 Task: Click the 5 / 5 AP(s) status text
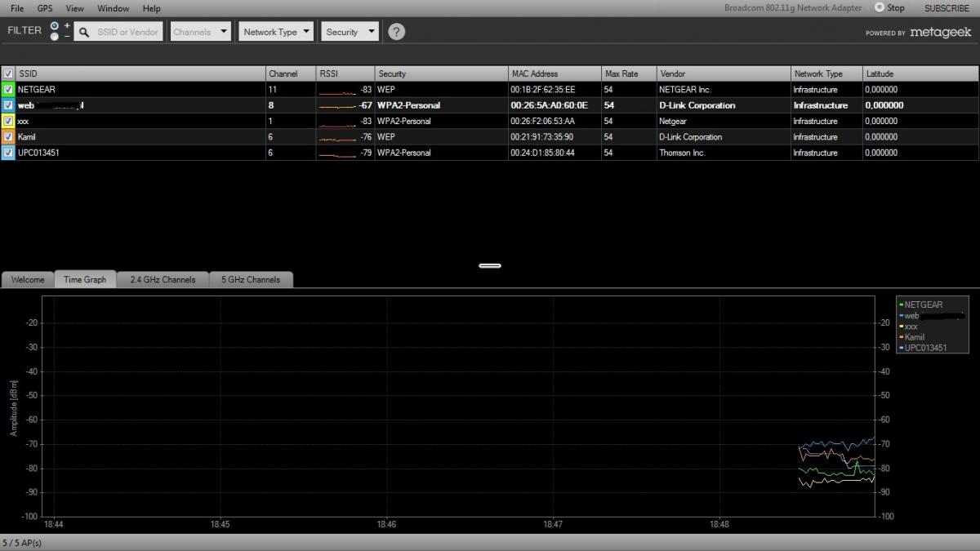[22, 543]
